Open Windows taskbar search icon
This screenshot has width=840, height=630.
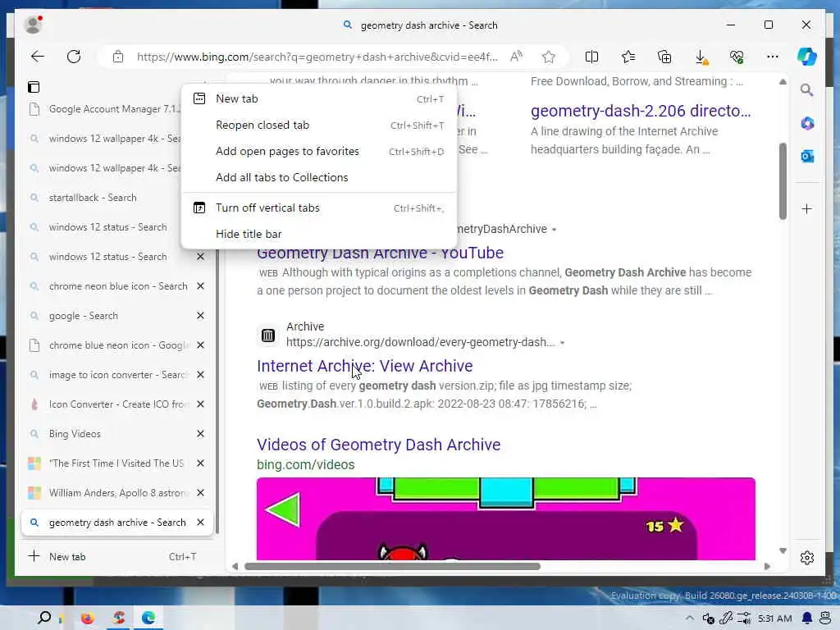pos(44,618)
